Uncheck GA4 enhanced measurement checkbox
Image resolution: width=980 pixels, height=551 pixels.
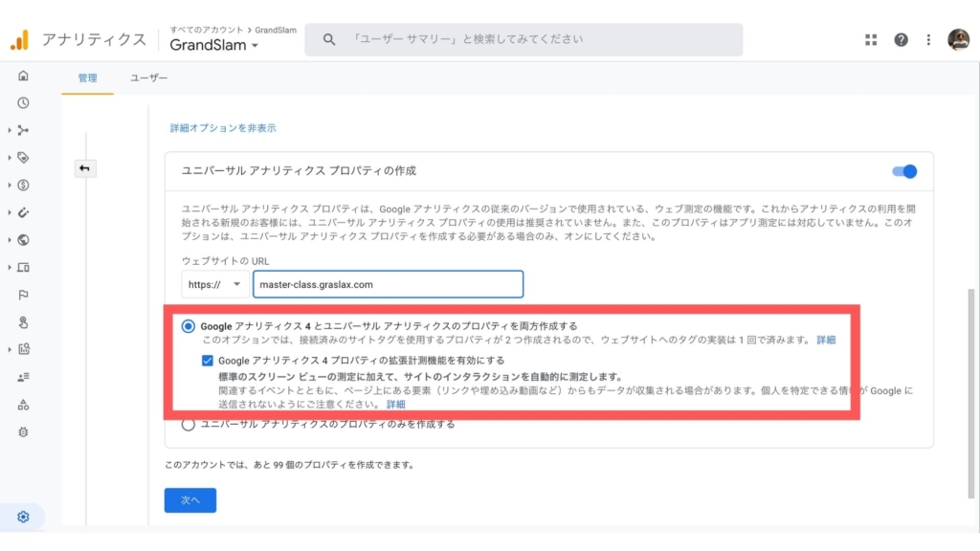click(x=208, y=361)
